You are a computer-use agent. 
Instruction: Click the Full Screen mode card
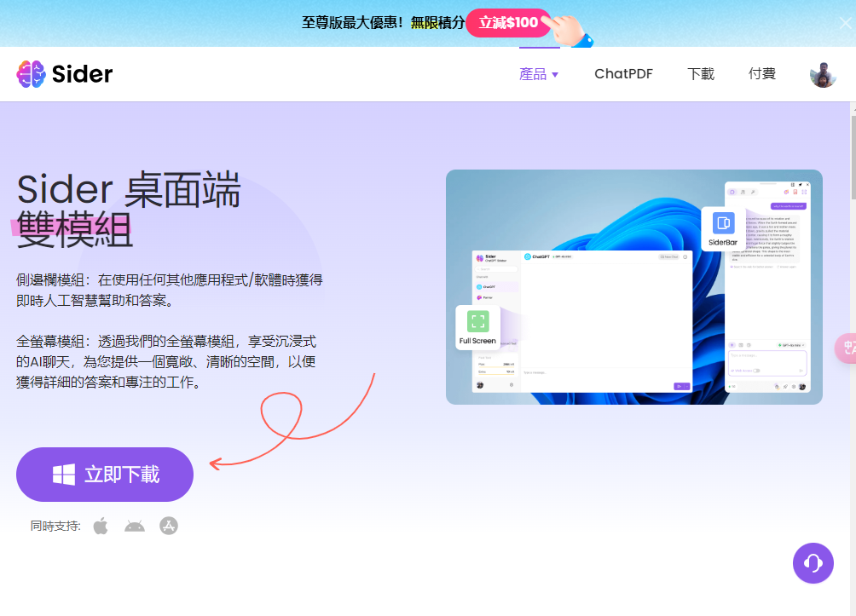pos(477,327)
